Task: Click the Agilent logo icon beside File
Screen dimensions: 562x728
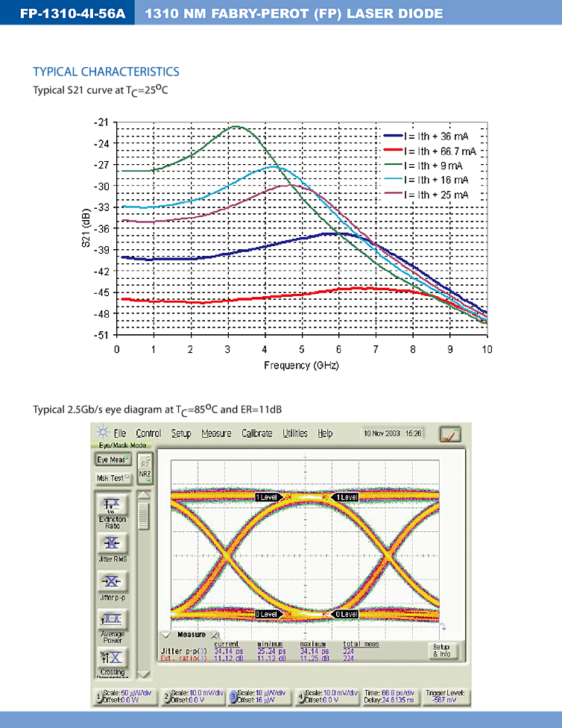Action: coord(101,433)
